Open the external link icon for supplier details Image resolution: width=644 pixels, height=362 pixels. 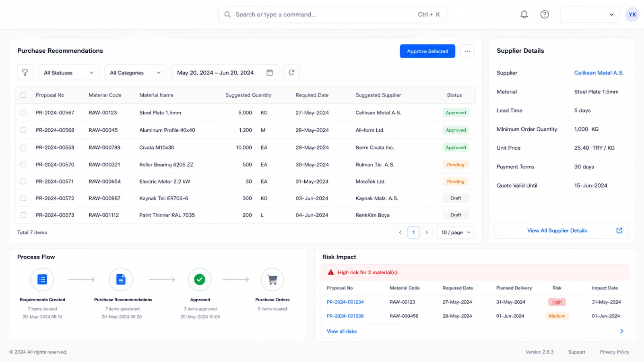pos(619,230)
